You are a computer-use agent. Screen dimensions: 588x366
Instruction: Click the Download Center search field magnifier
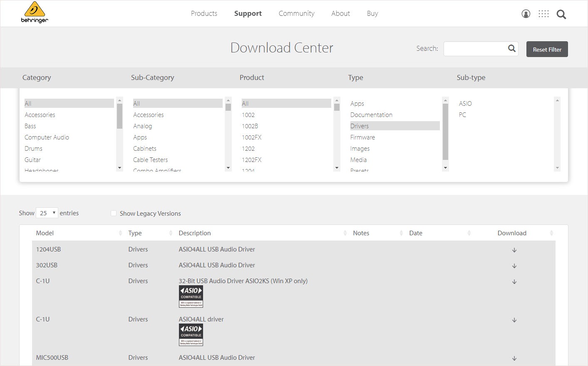click(x=512, y=49)
